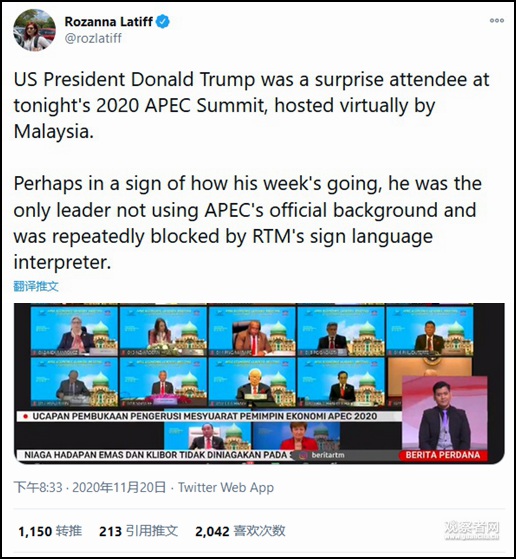Viewport: 516px width, 559px height.
Task: Click the beritartm Instagram tag in the image
Action: [x=323, y=455]
